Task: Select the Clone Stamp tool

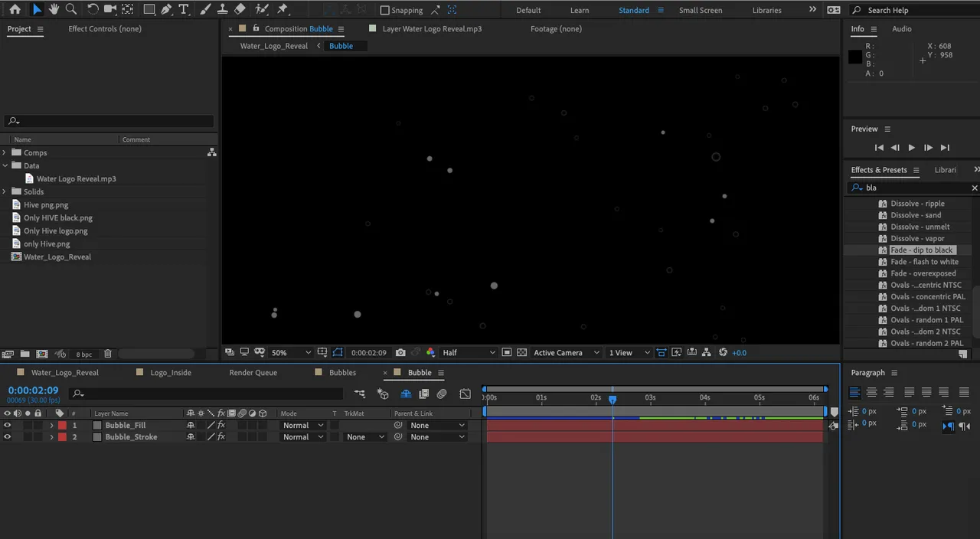Action: click(x=222, y=9)
